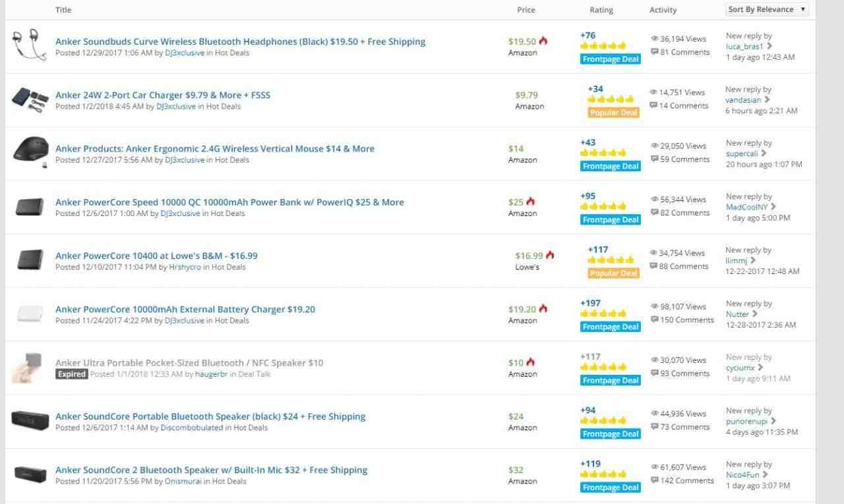844x504 pixels.
Task: Click the 14 Comments count
Action: [x=683, y=105]
